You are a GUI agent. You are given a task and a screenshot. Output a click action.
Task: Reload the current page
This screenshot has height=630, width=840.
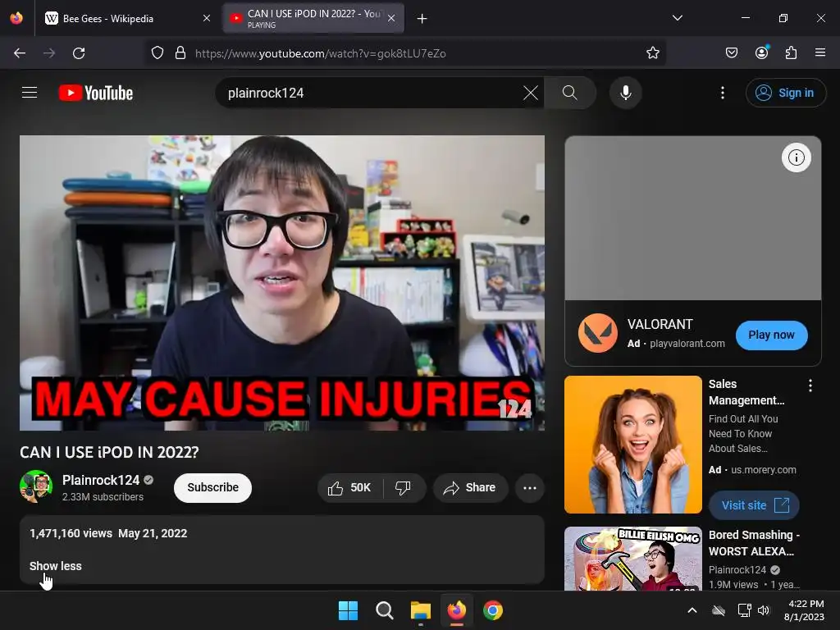(x=79, y=53)
